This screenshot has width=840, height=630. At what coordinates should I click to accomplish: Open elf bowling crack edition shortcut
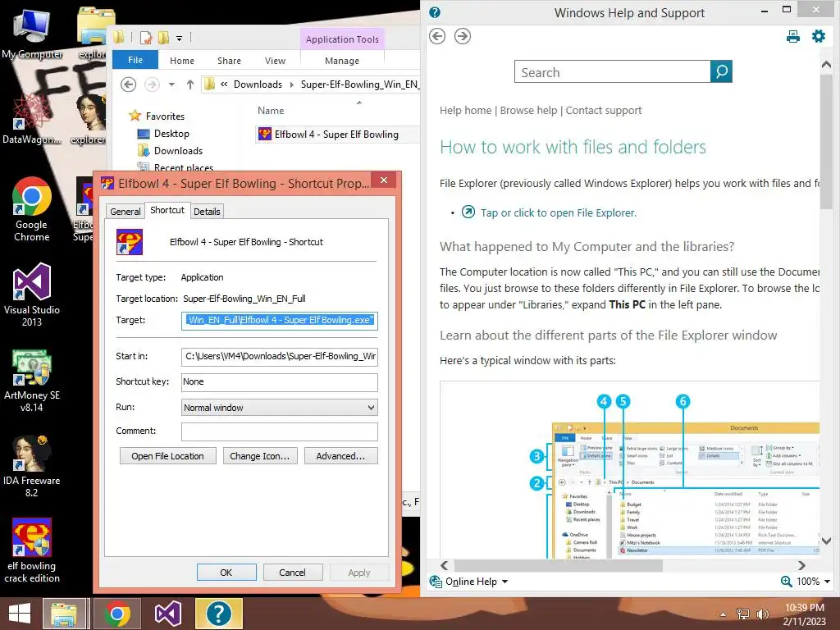tap(32, 550)
